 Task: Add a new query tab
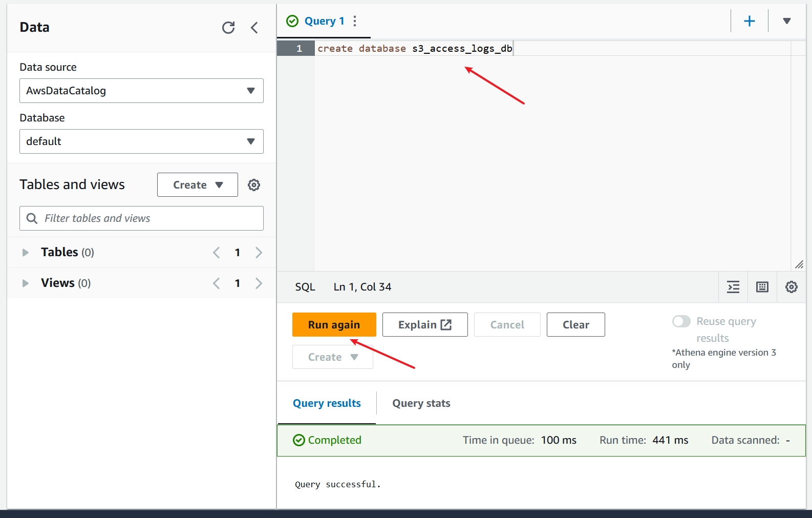click(749, 21)
